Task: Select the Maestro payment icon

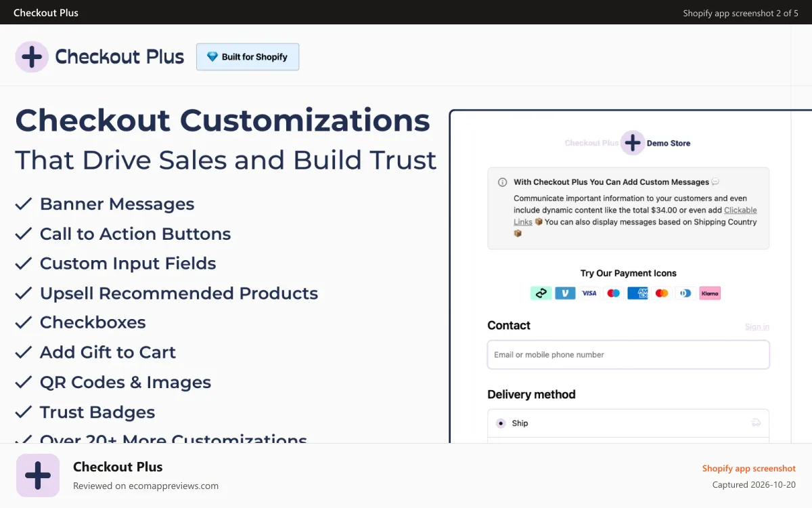Action: point(614,293)
